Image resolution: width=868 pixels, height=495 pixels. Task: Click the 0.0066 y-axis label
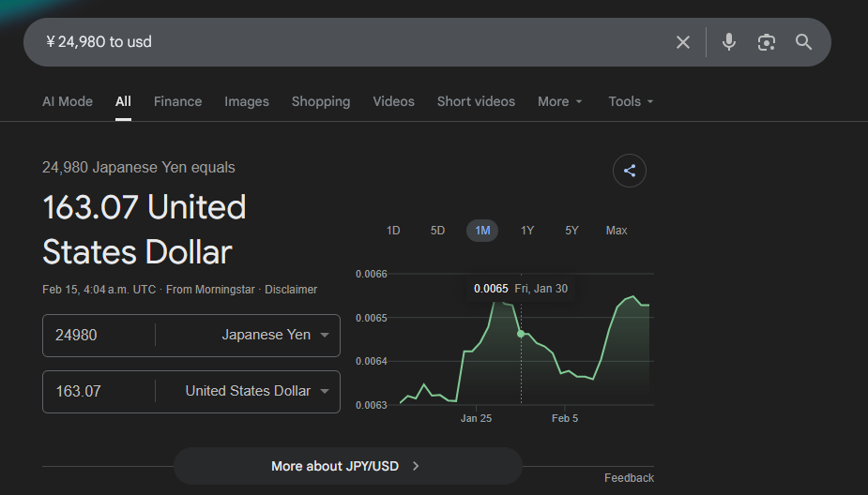click(x=371, y=275)
